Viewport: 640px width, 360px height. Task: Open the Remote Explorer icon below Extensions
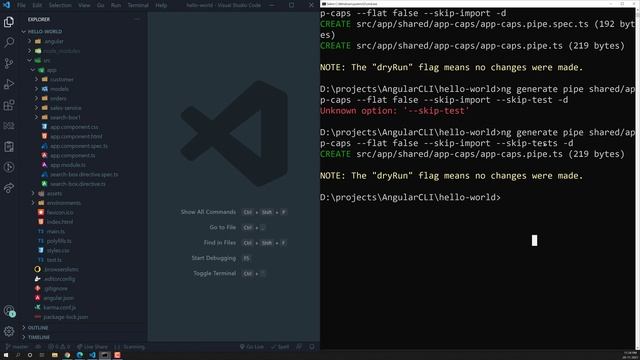coord(9,126)
